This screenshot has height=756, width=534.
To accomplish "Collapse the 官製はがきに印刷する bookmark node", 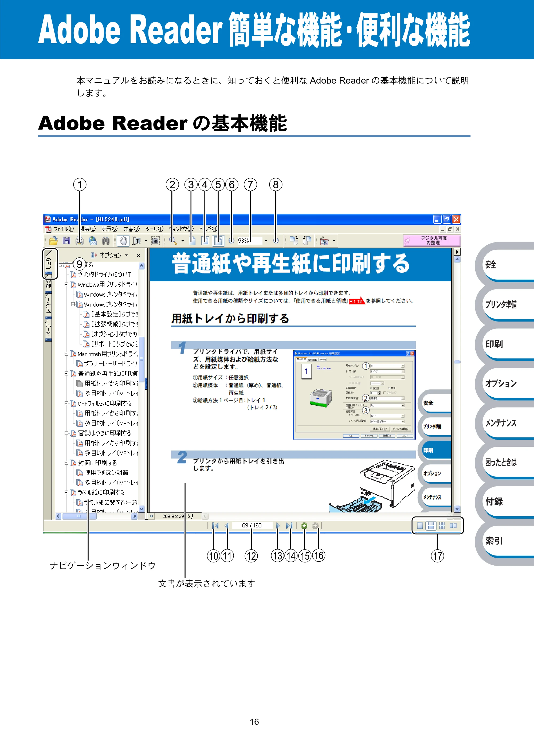I will [x=66, y=433].
